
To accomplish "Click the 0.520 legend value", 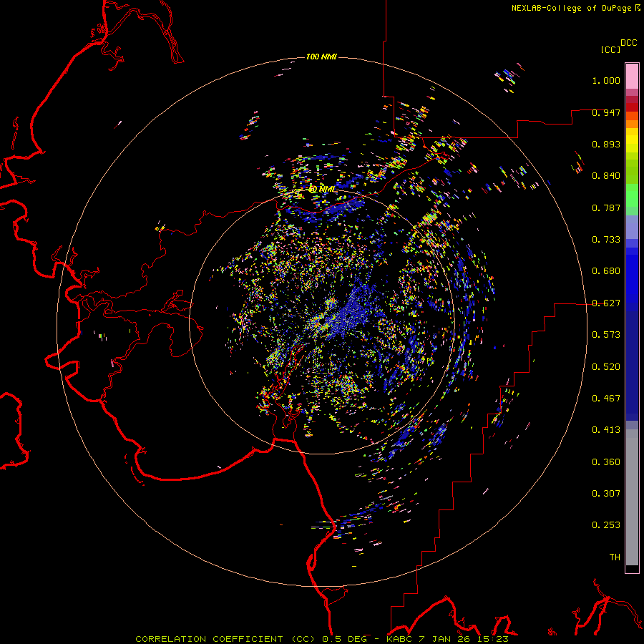I will click(606, 367).
